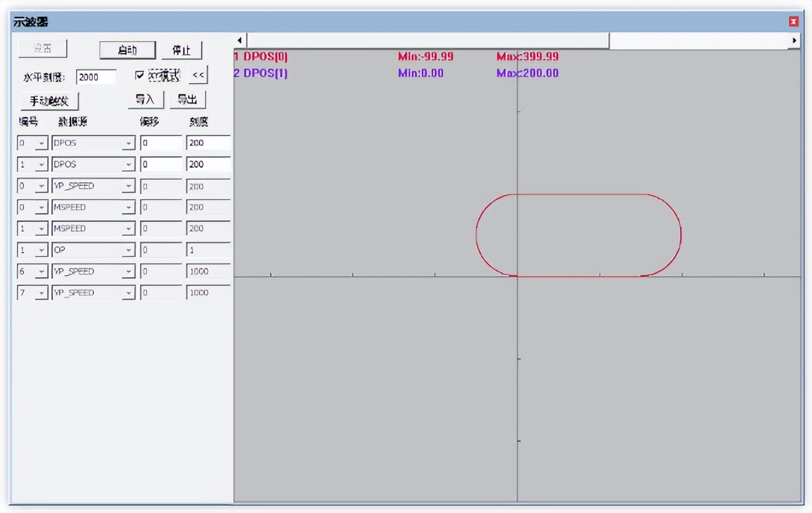812x513 pixels.
Task: Click the 导入 (Import) button
Action: pos(145,100)
